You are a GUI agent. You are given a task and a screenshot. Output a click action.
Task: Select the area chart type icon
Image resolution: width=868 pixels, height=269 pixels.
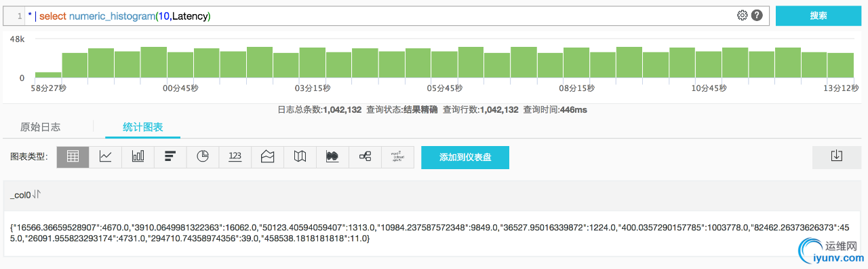tap(268, 156)
